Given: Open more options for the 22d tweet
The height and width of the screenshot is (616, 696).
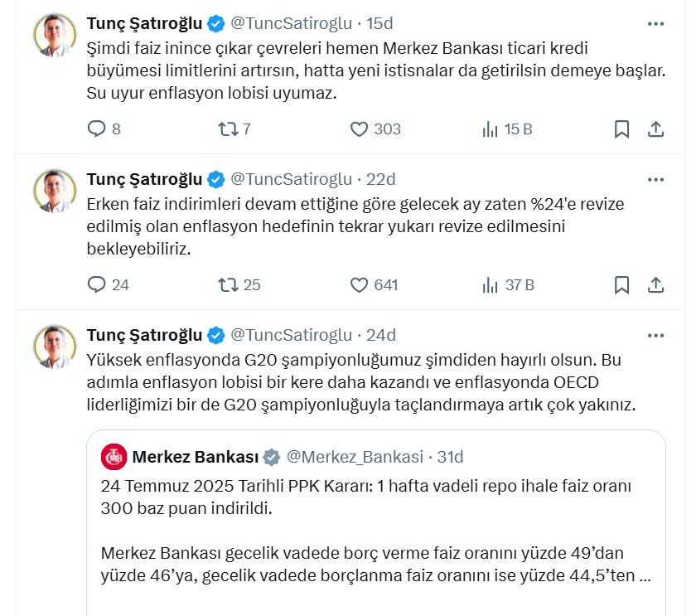Looking at the screenshot, I should pos(655,179).
